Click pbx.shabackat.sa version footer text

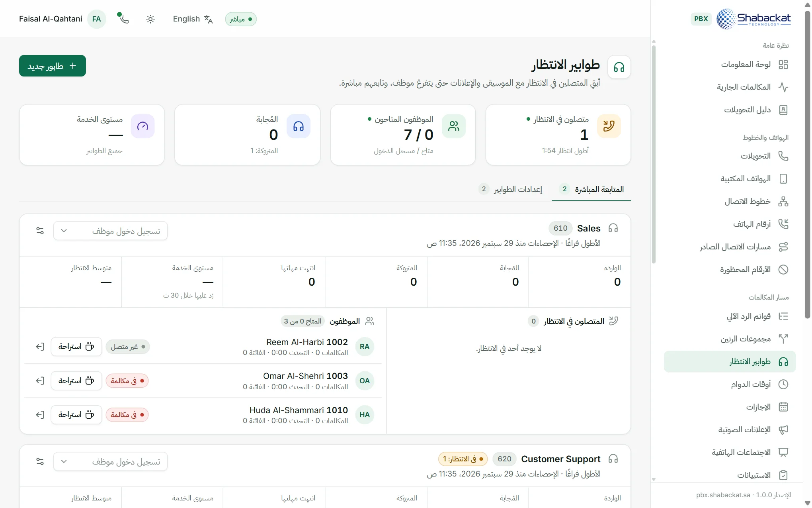coord(744,495)
